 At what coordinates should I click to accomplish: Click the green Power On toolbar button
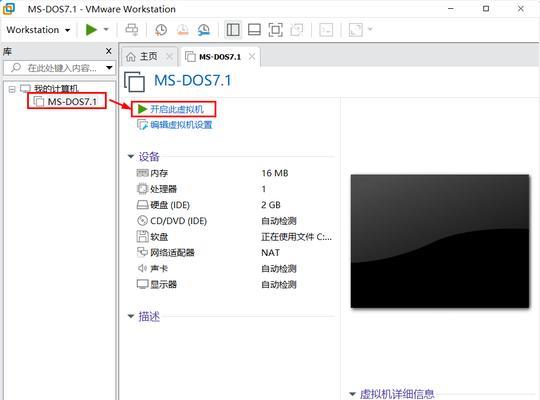click(91, 30)
